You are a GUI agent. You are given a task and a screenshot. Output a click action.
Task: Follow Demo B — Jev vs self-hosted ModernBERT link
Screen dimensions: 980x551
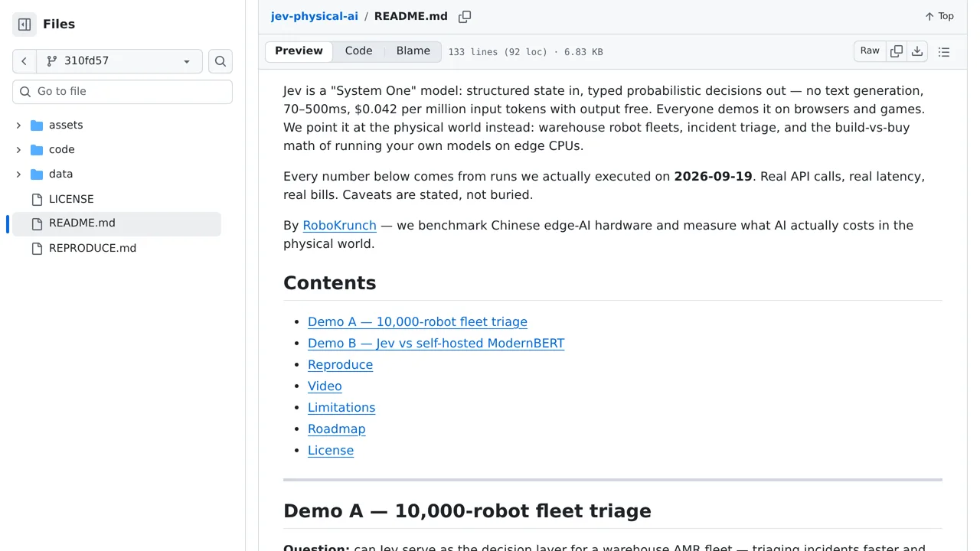coord(436,343)
